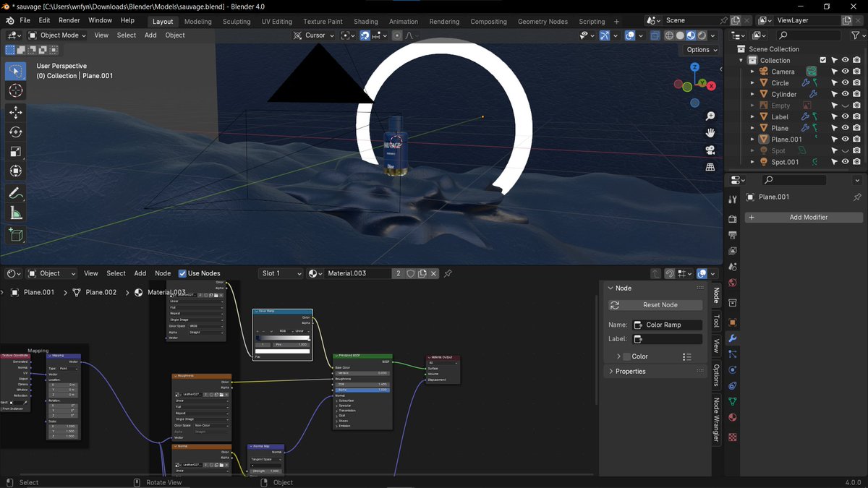Expand the Camera item in outliner
This screenshot has height=488, width=868.
click(x=752, y=72)
